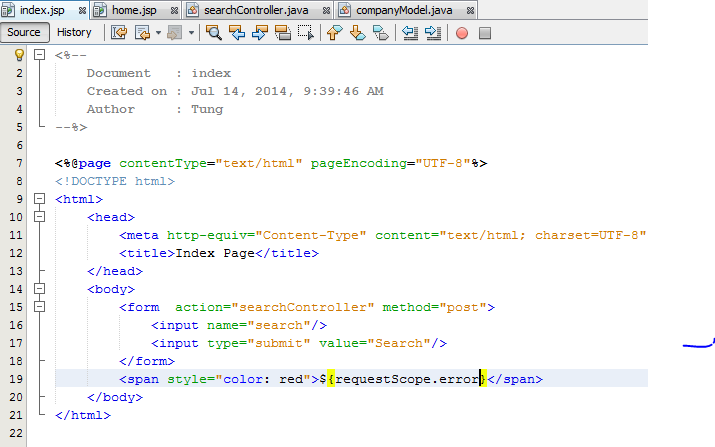Click the greyed Forward navigation icon

pos(175,33)
